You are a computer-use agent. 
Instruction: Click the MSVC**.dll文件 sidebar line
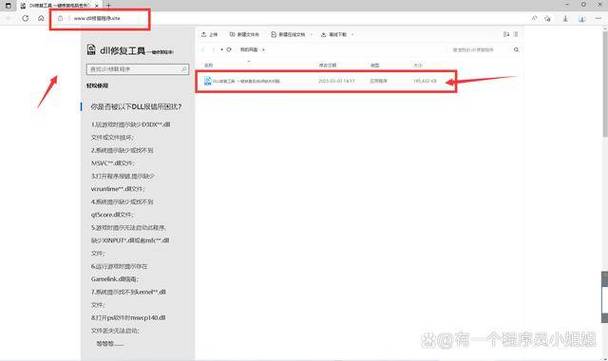[x=112, y=163]
